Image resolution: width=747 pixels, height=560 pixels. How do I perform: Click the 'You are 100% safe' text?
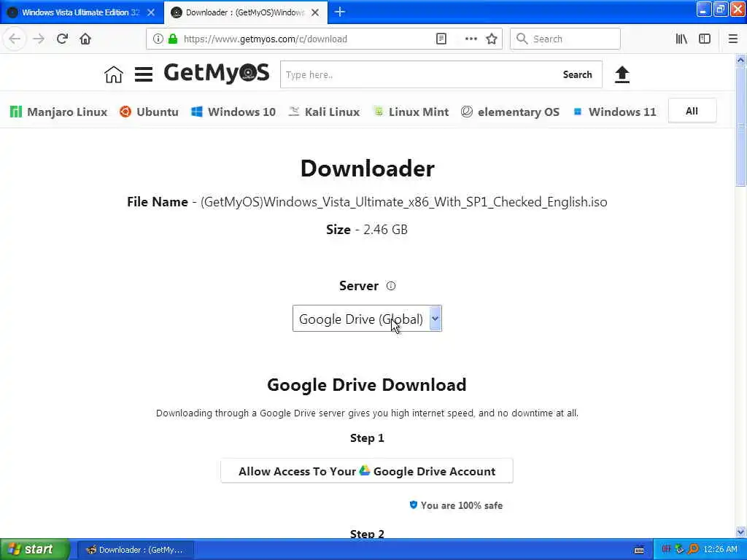pyautogui.click(x=461, y=505)
